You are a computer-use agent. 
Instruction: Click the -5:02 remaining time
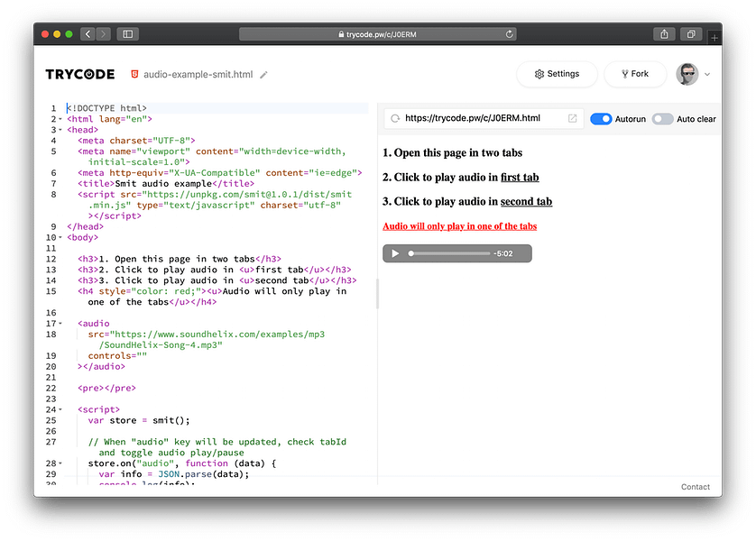click(502, 253)
